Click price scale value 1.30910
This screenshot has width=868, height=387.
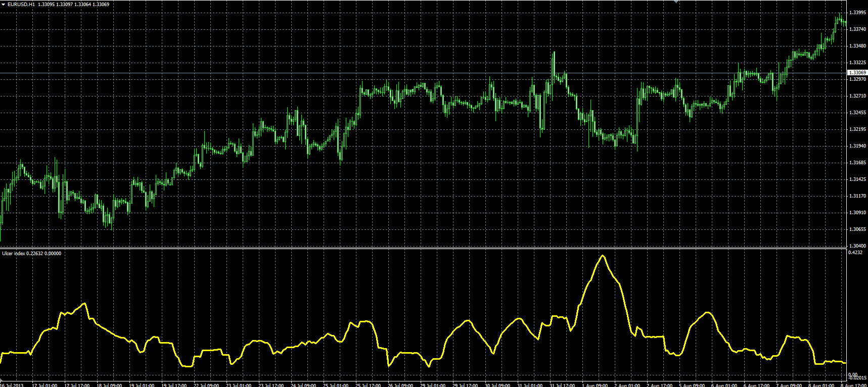point(858,213)
